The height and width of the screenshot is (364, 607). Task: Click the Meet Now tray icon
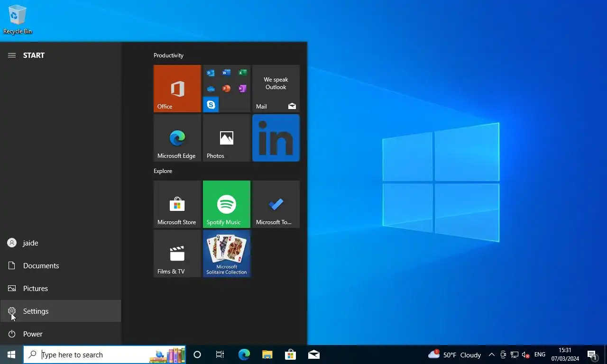503,355
